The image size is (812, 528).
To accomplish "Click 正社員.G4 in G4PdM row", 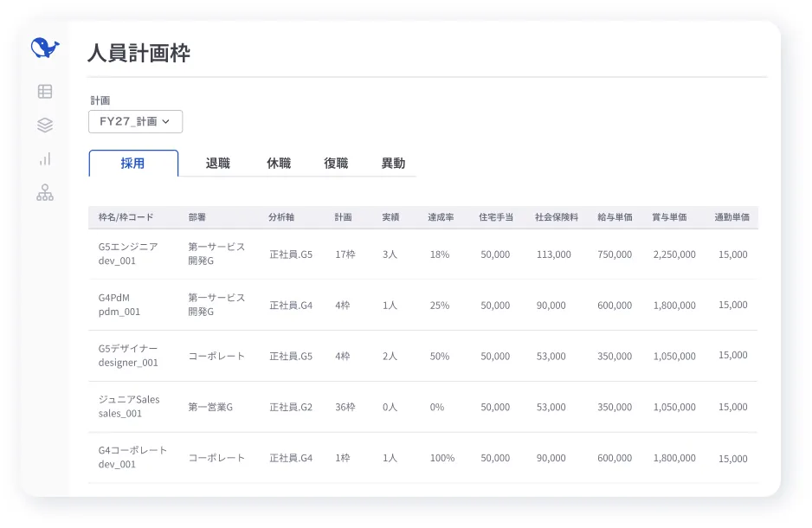I will click(x=291, y=306).
